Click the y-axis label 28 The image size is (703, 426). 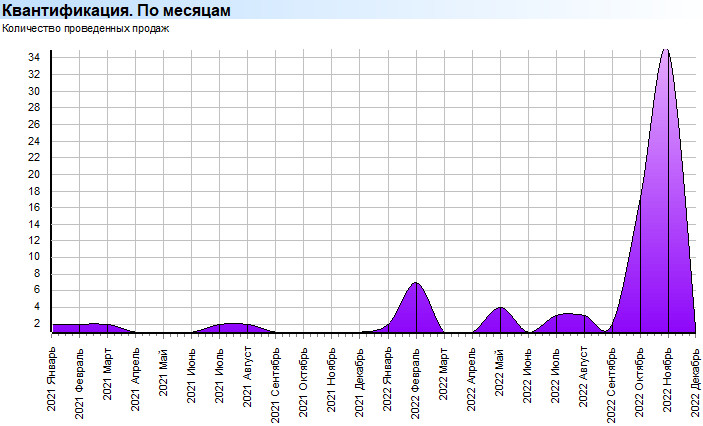34,108
